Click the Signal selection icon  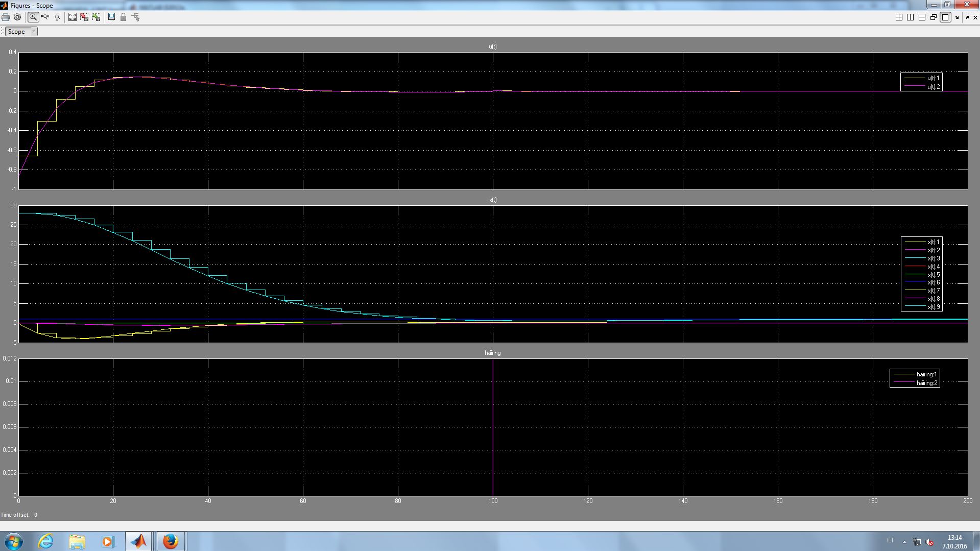click(x=135, y=17)
